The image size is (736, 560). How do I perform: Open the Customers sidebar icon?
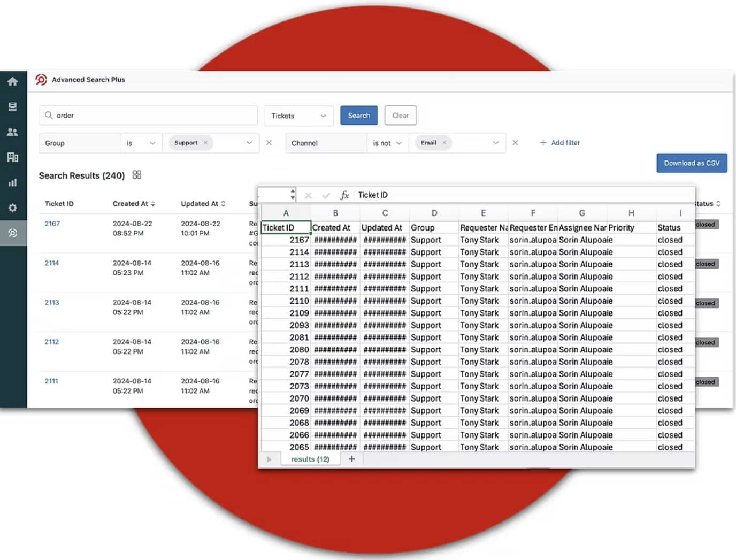[13, 132]
